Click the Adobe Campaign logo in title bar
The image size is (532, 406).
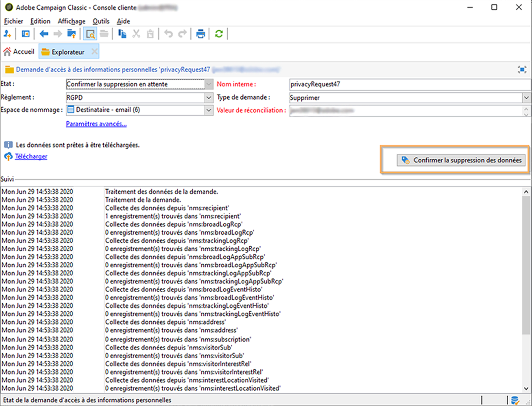[9, 7]
